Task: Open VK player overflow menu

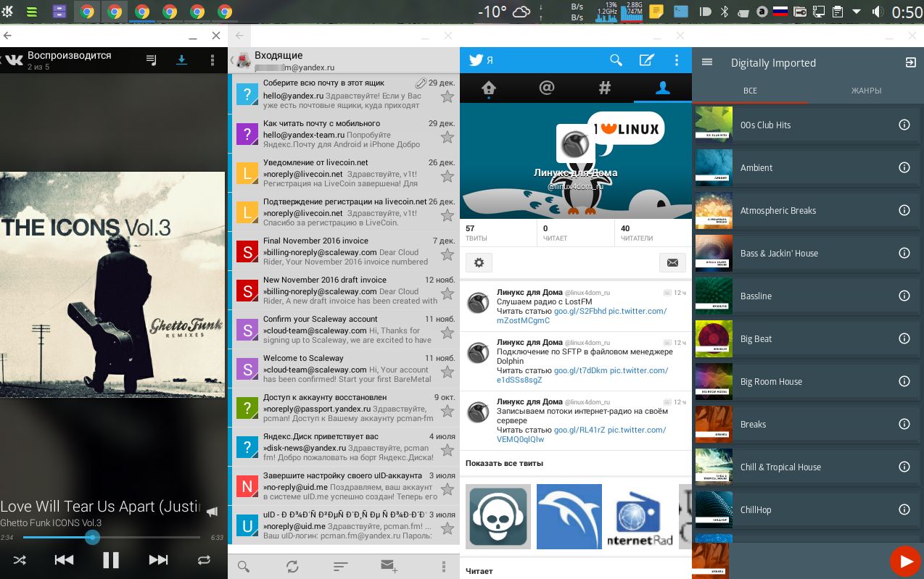Action: (x=212, y=60)
